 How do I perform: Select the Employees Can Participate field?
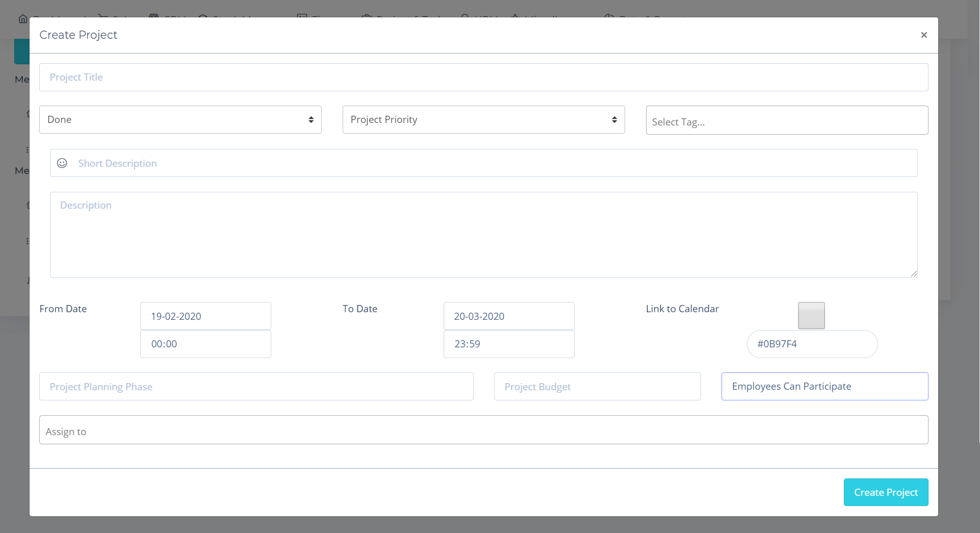click(824, 387)
